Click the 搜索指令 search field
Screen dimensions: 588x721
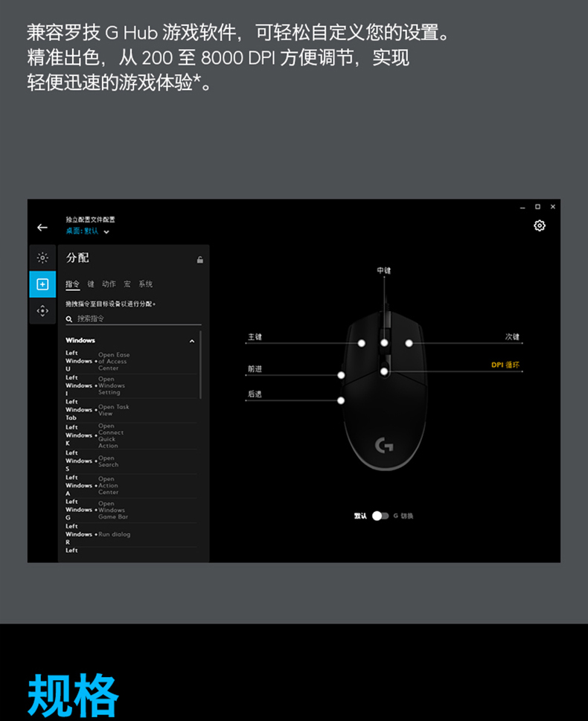[133, 318]
